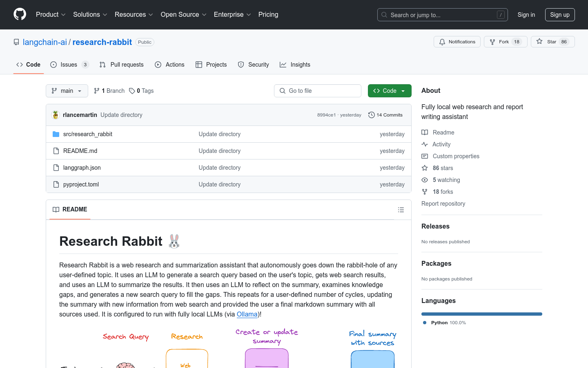This screenshot has height=368, width=588.
Task: Expand the Product menu
Action: 51,14
